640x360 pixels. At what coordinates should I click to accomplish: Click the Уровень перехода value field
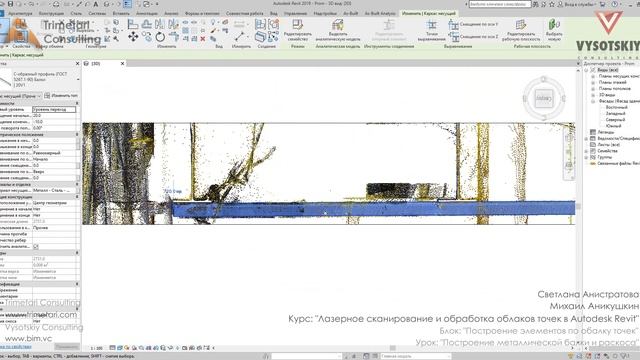(54, 109)
